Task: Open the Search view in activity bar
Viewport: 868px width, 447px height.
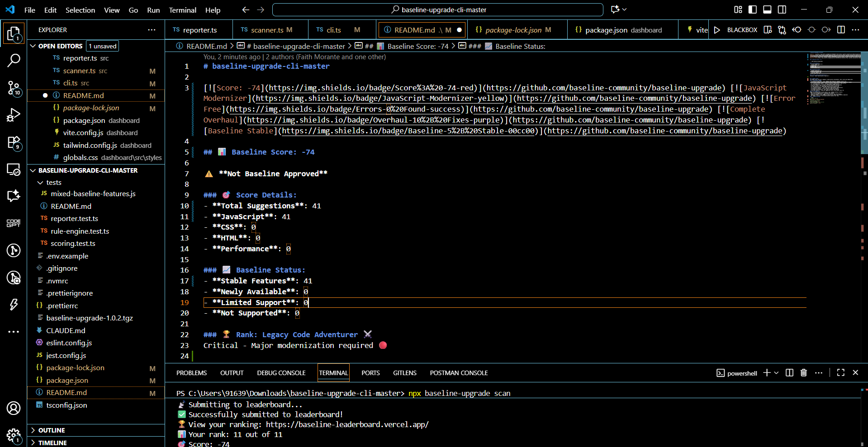Action: click(14, 60)
